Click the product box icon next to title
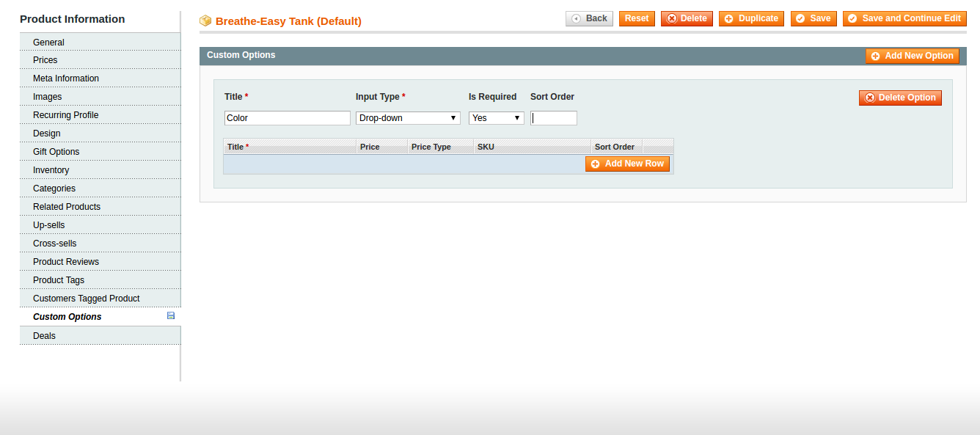980x435 pixels. click(x=205, y=21)
